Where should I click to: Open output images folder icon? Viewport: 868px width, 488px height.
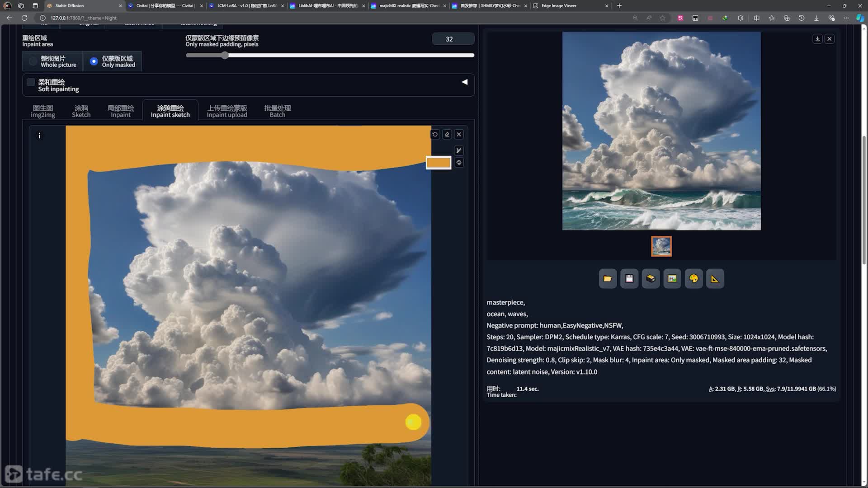[x=608, y=279]
